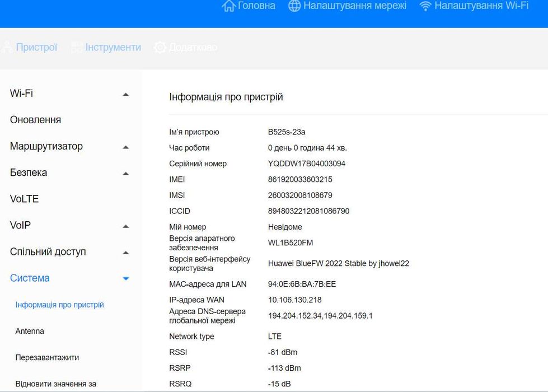Image resolution: width=548 pixels, height=392 pixels.
Task: Click Network type value LTE
Action: tap(275, 337)
